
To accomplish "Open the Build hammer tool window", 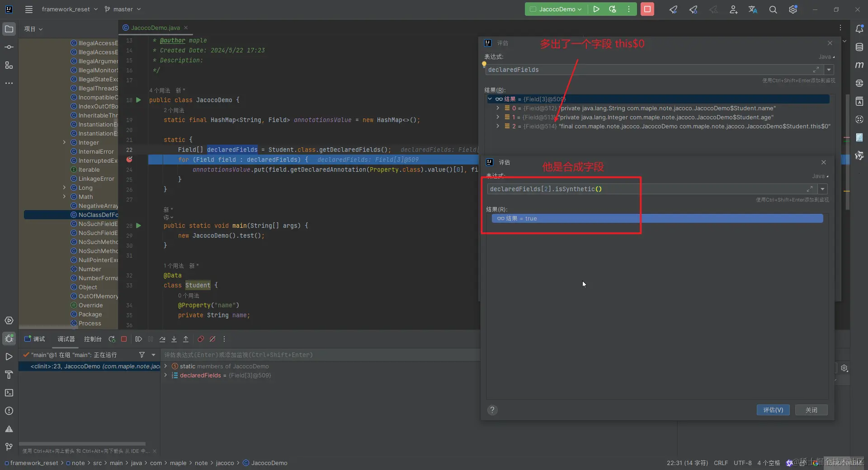I will coord(9,375).
